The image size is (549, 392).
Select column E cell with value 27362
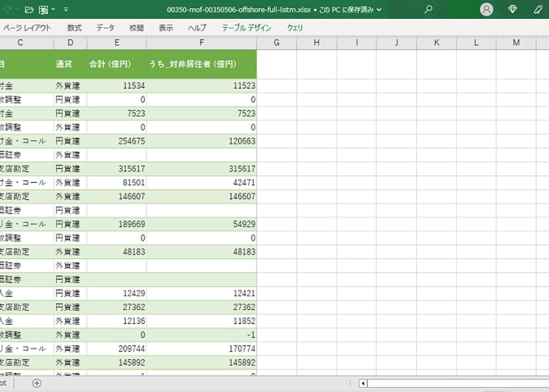(116, 307)
